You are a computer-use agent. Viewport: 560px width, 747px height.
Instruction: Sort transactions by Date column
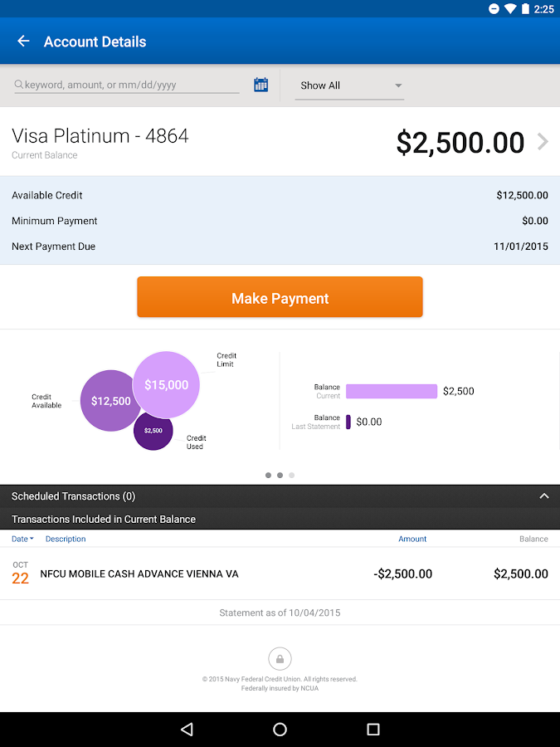pyautogui.click(x=22, y=539)
